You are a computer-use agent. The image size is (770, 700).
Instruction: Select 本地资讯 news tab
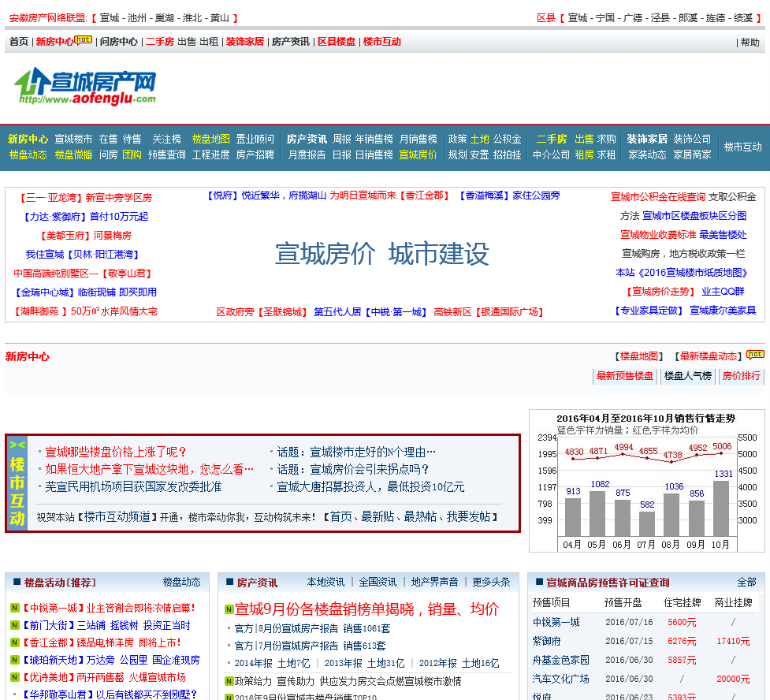(x=325, y=582)
